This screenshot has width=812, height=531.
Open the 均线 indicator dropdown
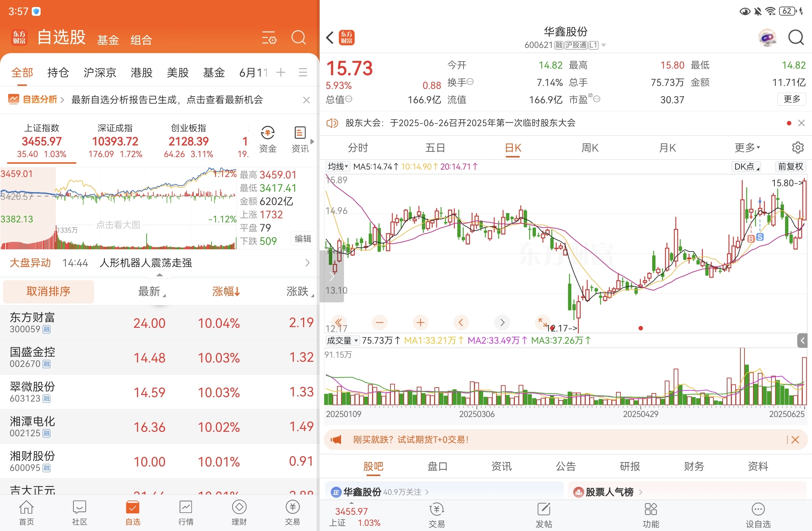click(338, 167)
